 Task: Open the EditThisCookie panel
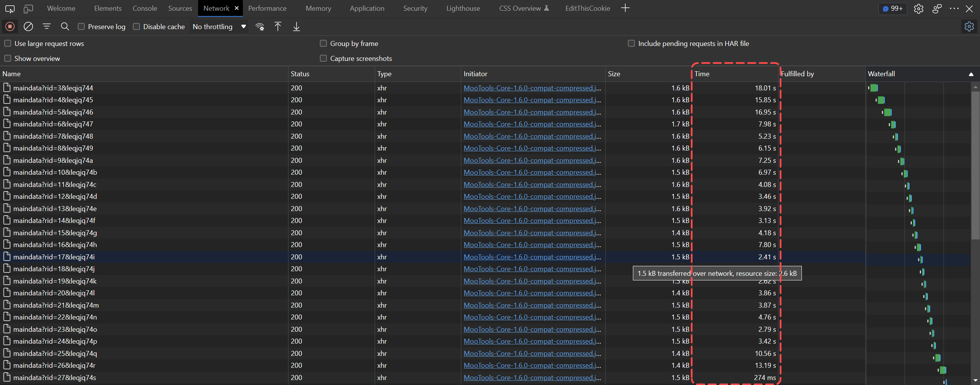[x=587, y=8]
